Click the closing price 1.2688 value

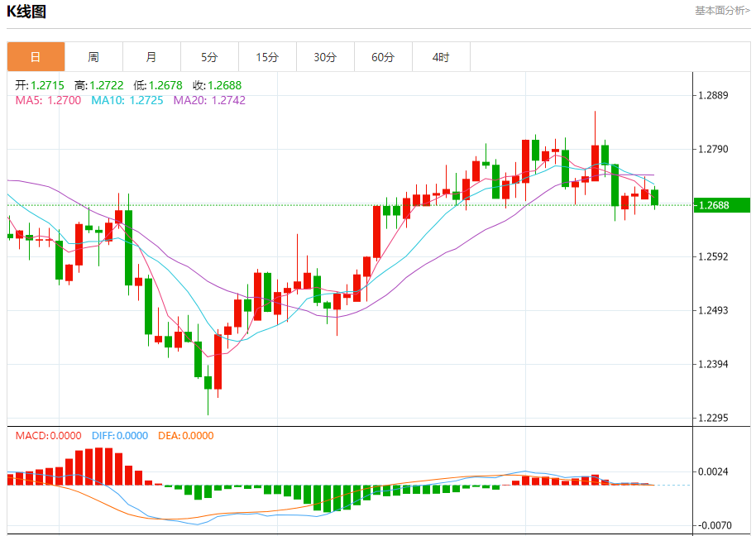coord(225,85)
